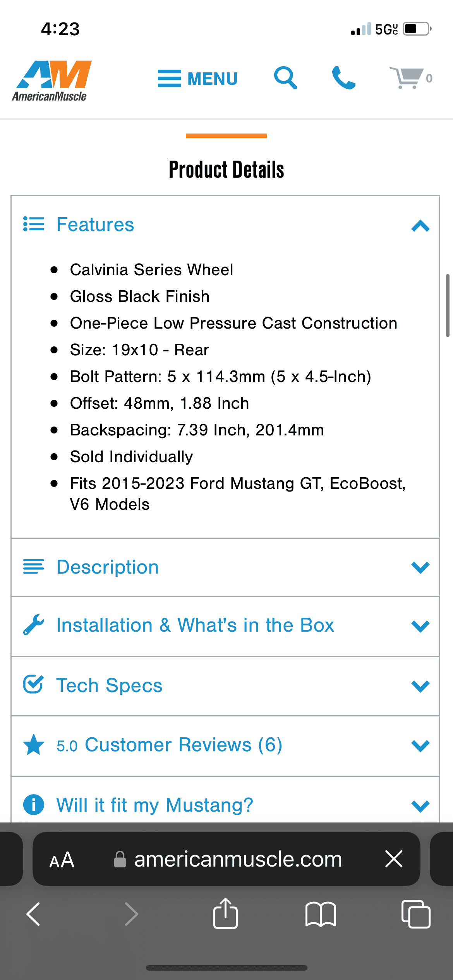Expand the Description section
The width and height of the screenshot is (453, 980).
[x=225, y=567]
